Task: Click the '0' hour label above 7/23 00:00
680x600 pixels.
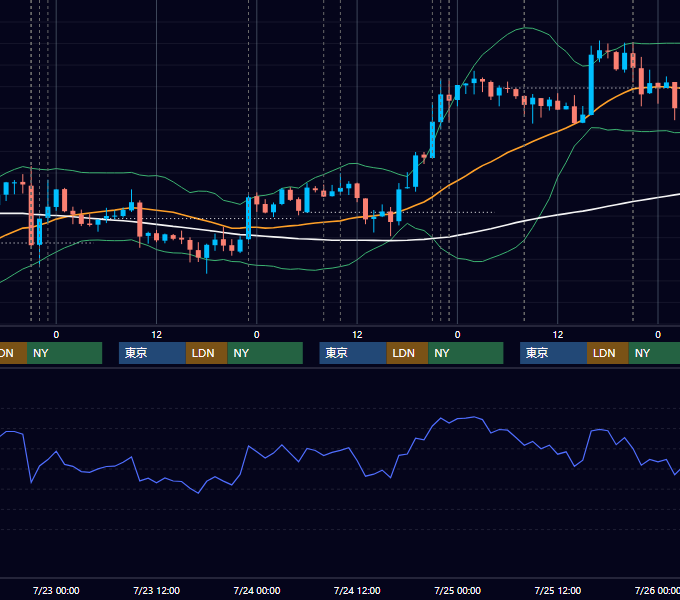Action: (x=56, y=335)
